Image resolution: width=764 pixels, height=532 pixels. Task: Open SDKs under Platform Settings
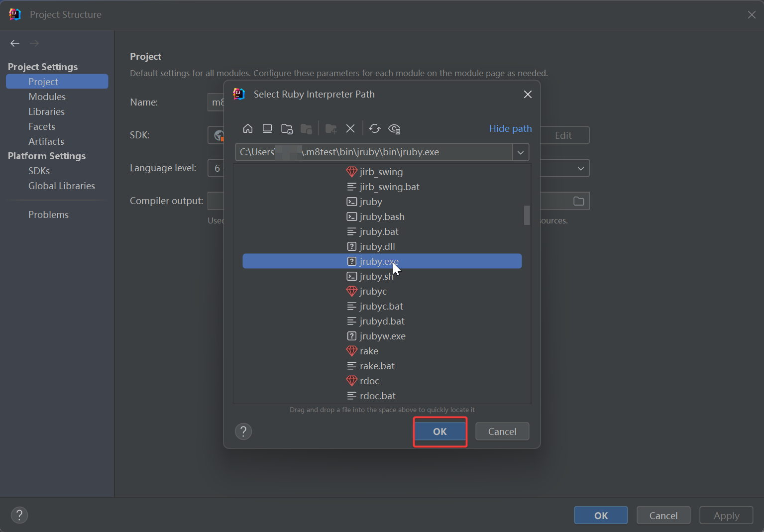pos(39,171)
